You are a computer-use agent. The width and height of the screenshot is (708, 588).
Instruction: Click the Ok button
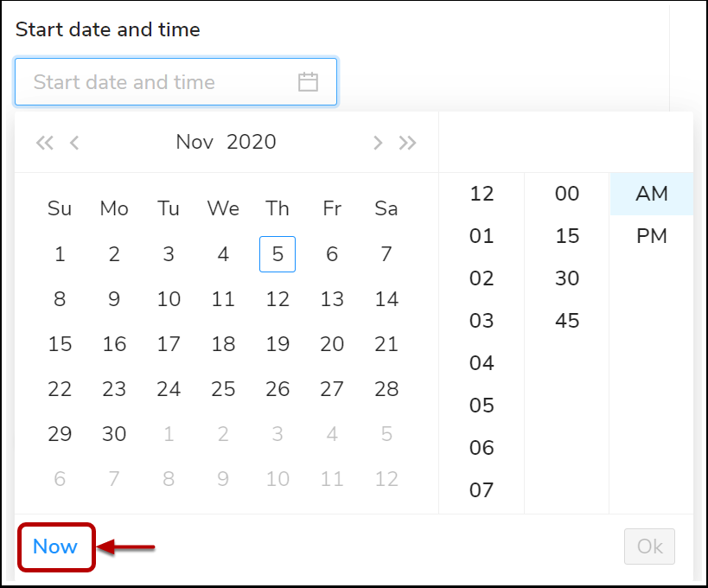point(649,546)
